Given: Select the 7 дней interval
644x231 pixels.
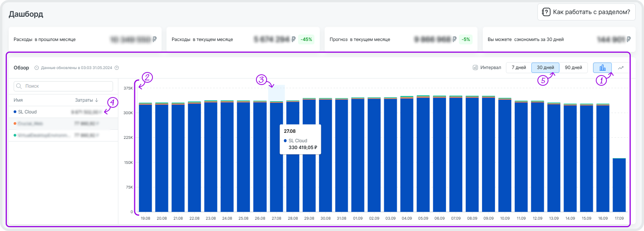Looking at the screenshot, I should click(518, 68).
